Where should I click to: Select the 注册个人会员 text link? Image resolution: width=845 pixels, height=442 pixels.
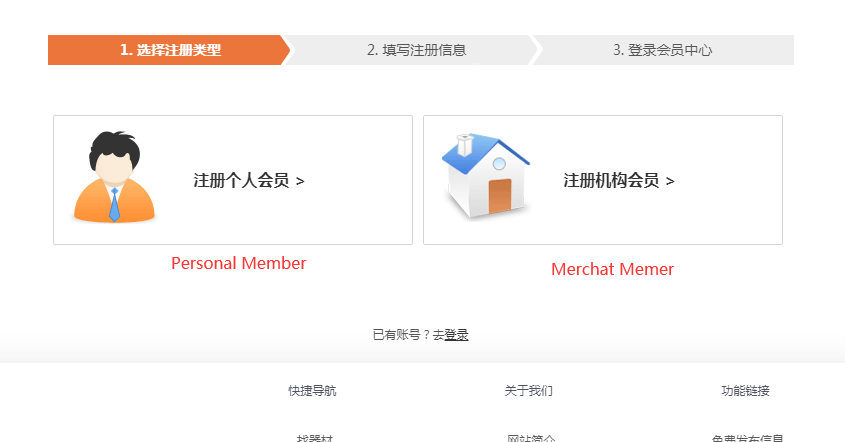click(241, 181)
